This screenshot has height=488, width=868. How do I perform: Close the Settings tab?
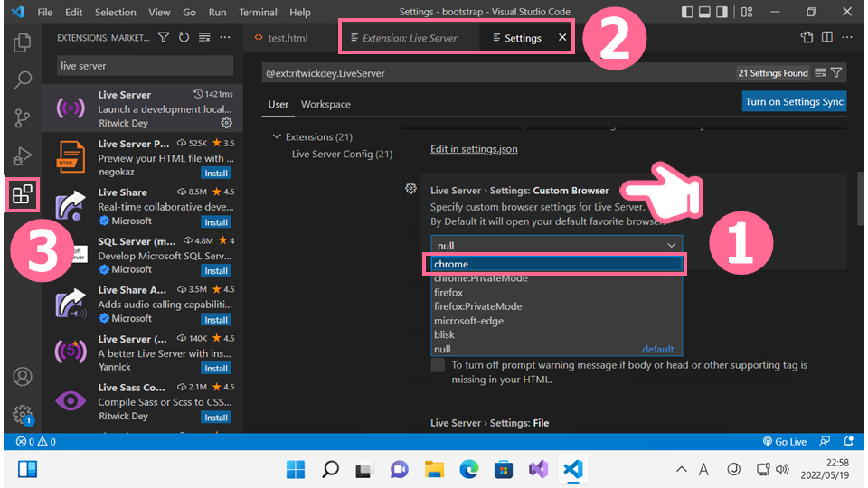(x=561, y=37)
